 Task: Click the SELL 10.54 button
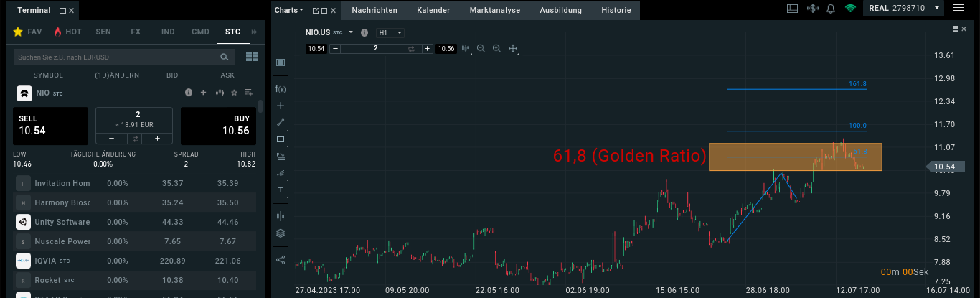coord(50,126)
